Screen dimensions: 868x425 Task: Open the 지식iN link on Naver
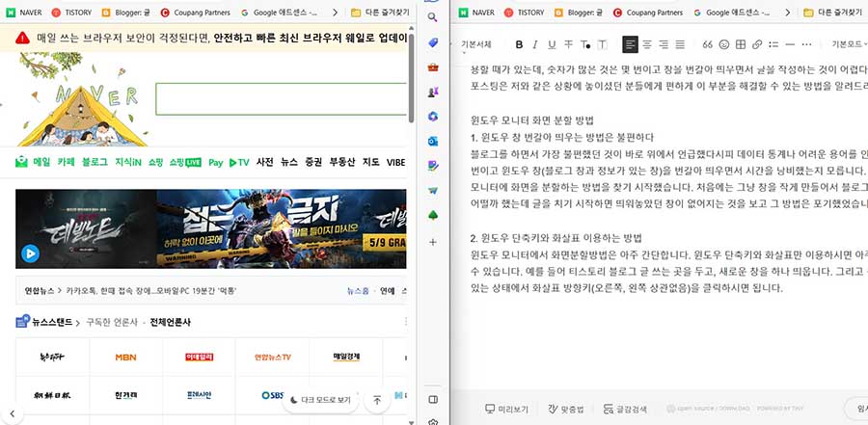click(128, 162)
